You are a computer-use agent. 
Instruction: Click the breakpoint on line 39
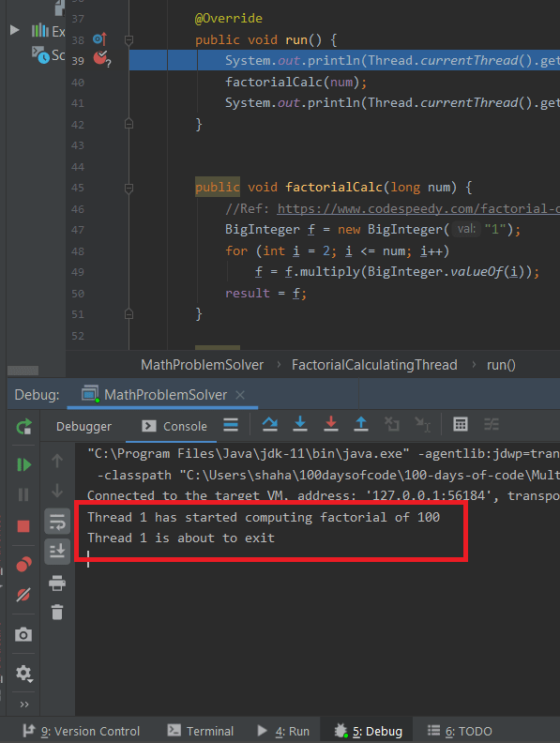[101, 59]
